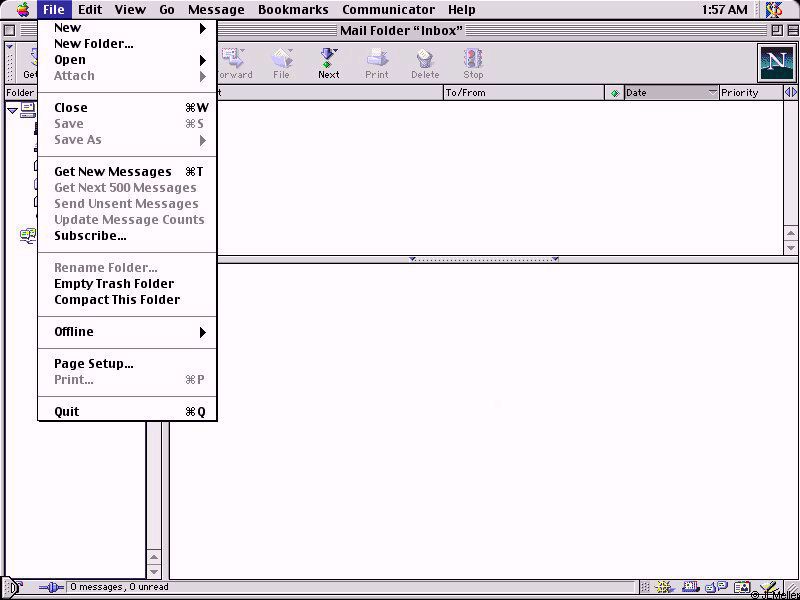Click the To/From column header

click(523, 93)
